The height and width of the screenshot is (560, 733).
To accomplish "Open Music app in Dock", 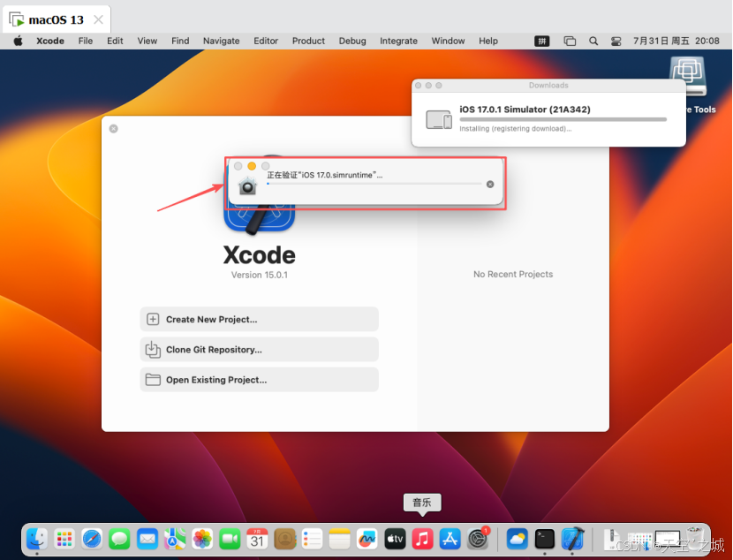I will [422, 539].
